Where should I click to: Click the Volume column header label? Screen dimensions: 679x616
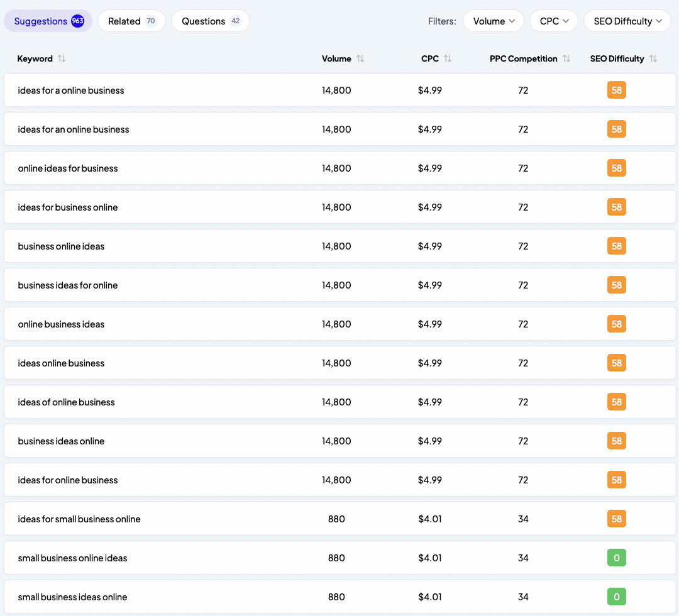click(336, 58)
